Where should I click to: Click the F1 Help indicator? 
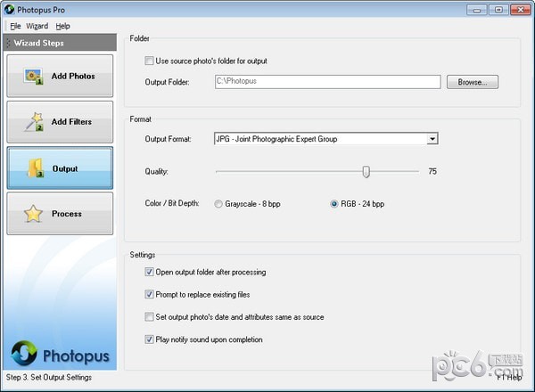[509, 378]
